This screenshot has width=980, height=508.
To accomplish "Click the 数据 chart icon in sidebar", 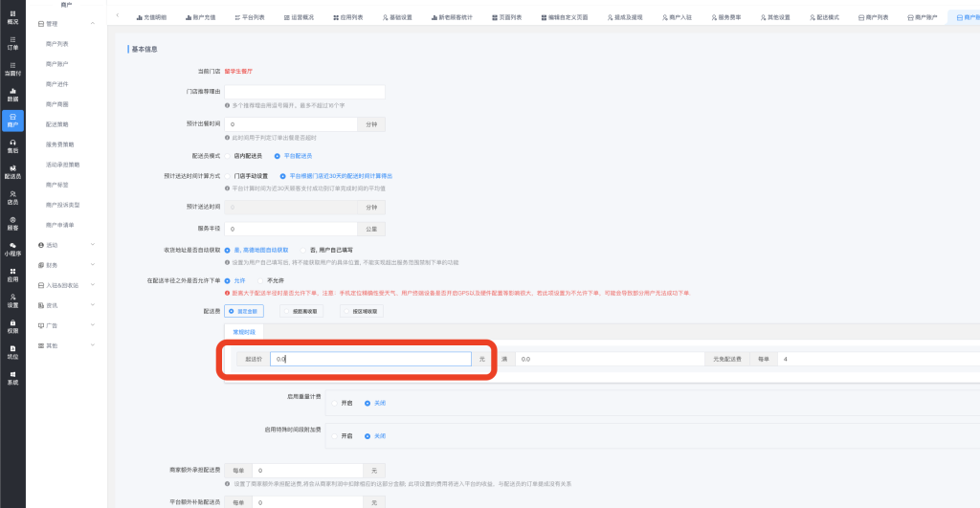I will point(12,94).
